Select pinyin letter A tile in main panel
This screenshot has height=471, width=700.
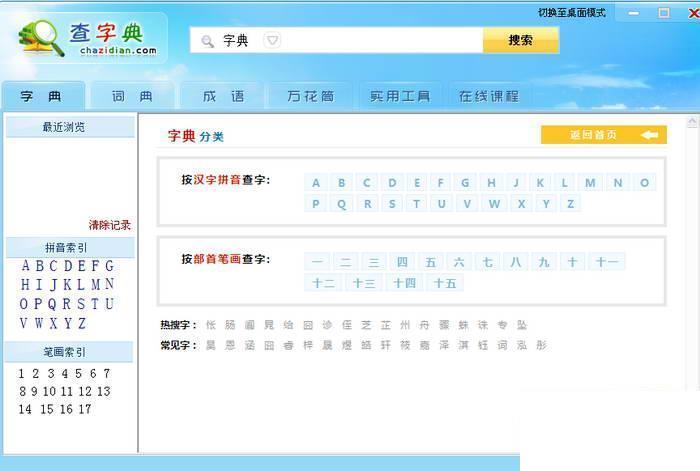pyautogui.click(x=316, y=183)
